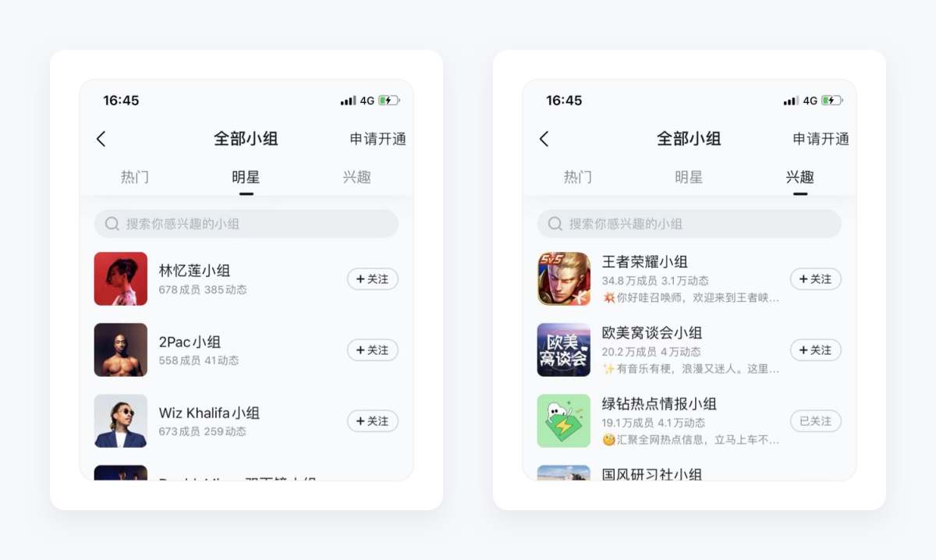
Task: Open the 2Pac小组 avatar image
Action: 121,349
